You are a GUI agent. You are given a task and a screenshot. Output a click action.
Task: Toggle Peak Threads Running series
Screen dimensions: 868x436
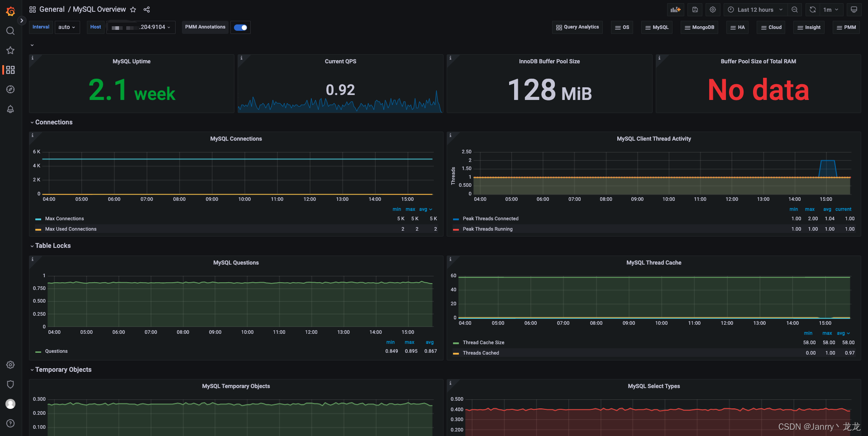(487, 229)
